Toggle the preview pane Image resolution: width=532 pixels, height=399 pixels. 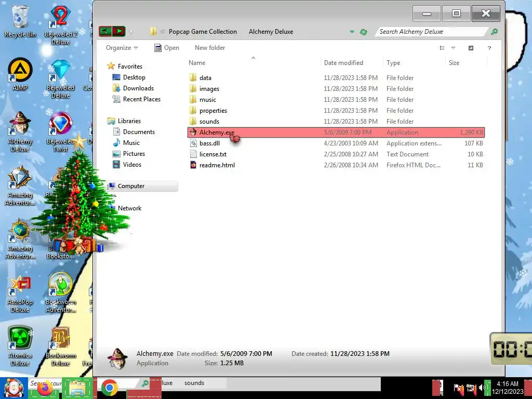471,48
